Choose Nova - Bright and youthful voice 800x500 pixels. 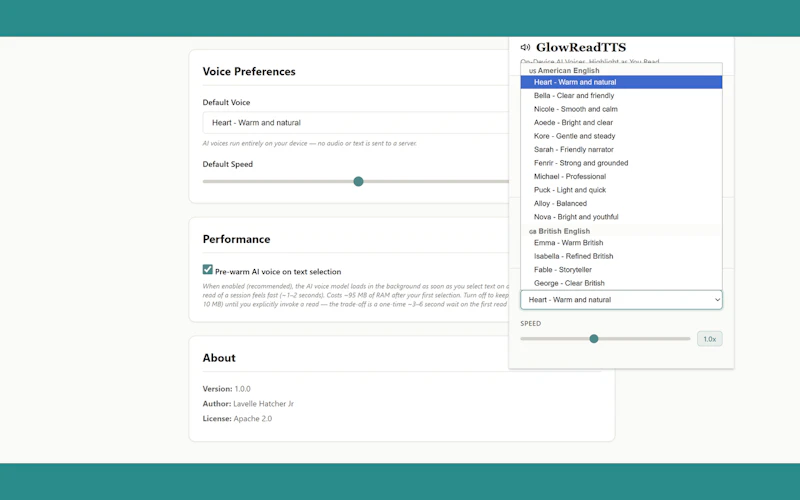(x=621, y=217)
